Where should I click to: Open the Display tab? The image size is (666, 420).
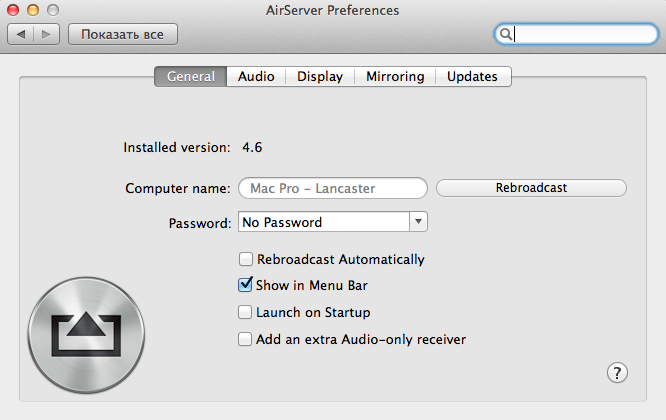point(320,76)
